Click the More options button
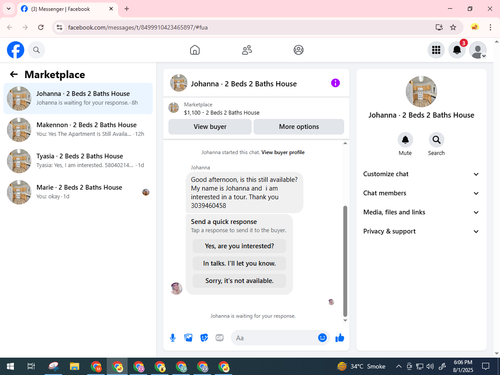 [x=299, y=127]
